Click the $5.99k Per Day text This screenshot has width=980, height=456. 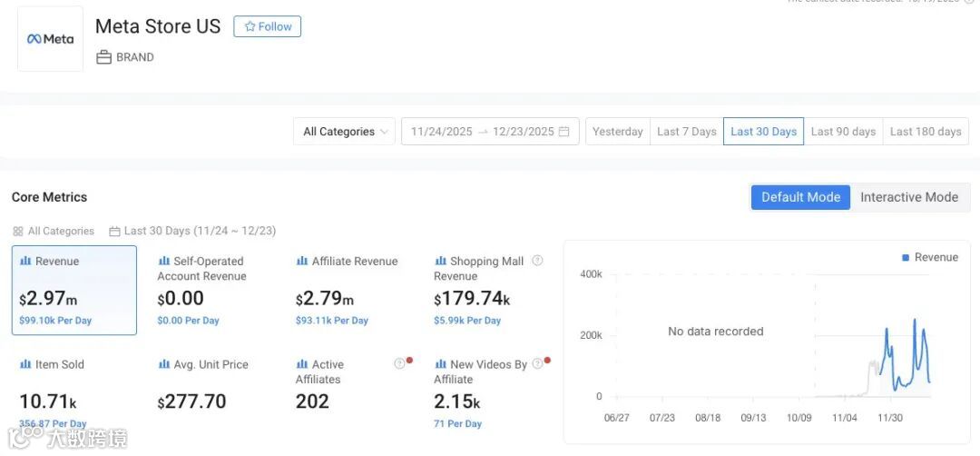click(467, 321)
